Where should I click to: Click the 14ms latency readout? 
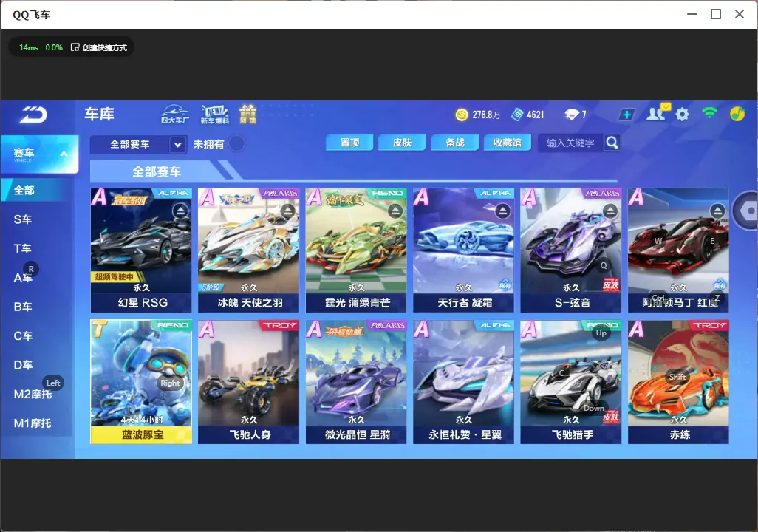pos(29,47)
